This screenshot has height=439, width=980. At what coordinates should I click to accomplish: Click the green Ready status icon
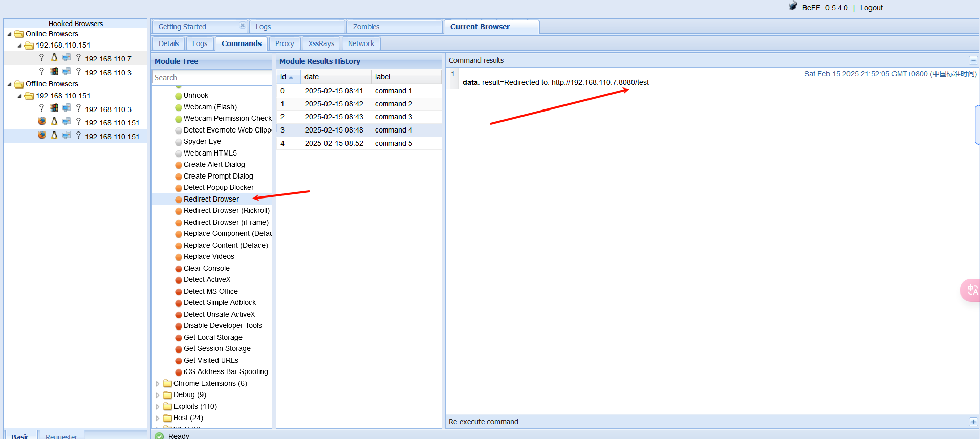[x=159, y=436]
